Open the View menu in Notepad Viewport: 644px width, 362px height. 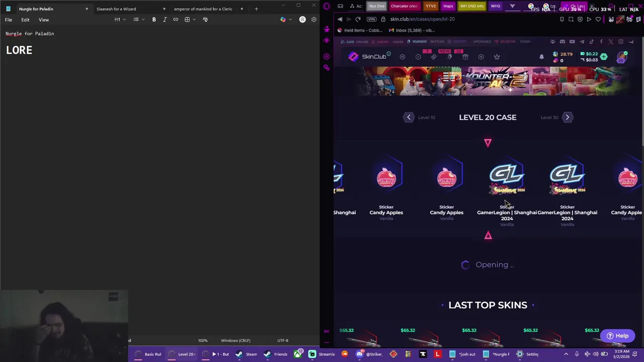coord(44,20)
